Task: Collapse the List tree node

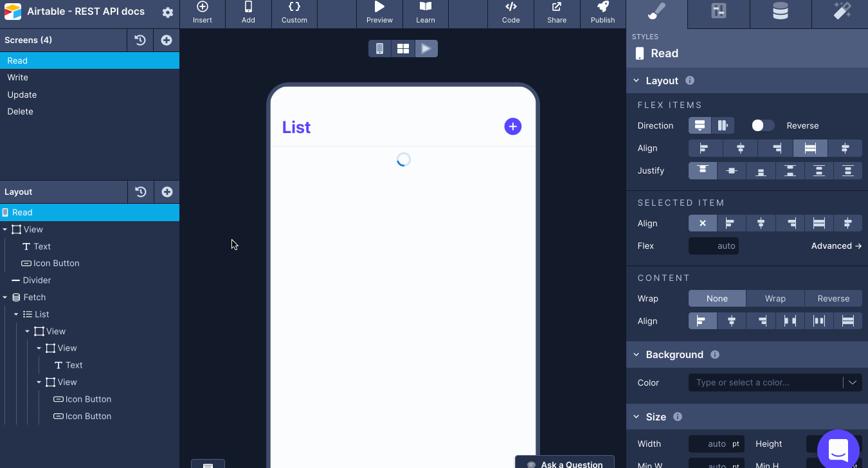Action: coord(16,314)
